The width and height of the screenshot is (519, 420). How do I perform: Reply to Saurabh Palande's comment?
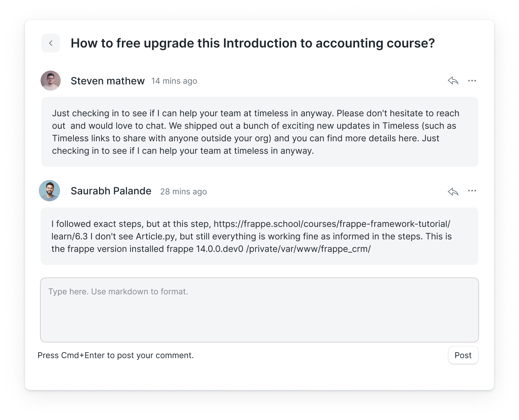click(x=453, y=191)
